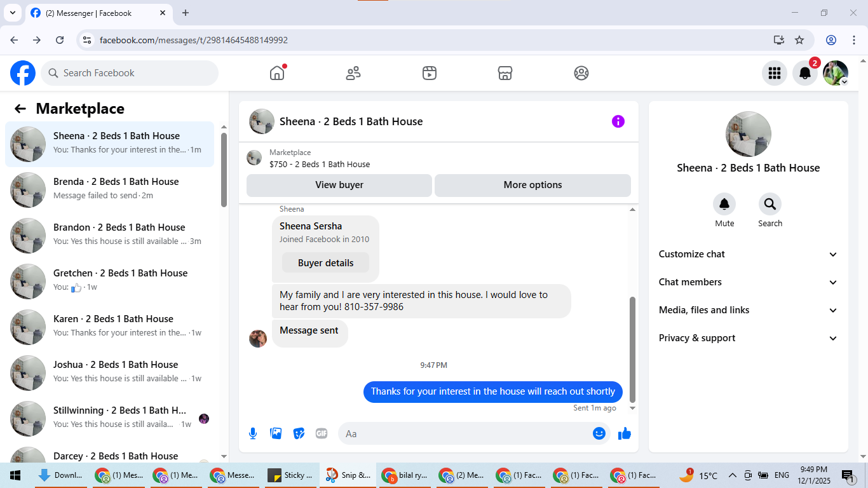
Task: Open the Windows Start menu
Action: pos(15,475)
